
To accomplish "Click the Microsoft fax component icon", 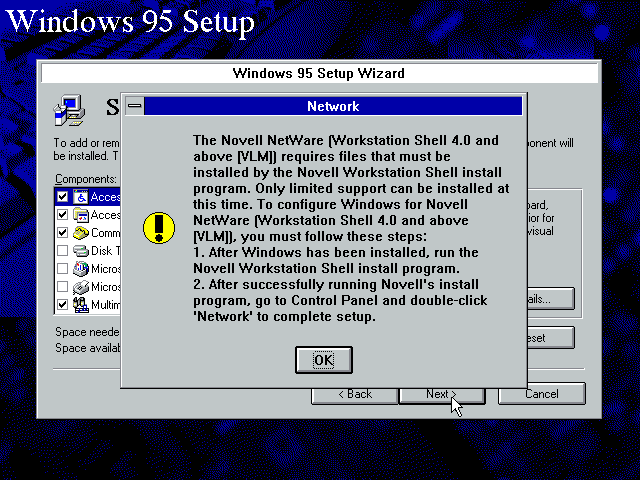I will pos(81,287).
